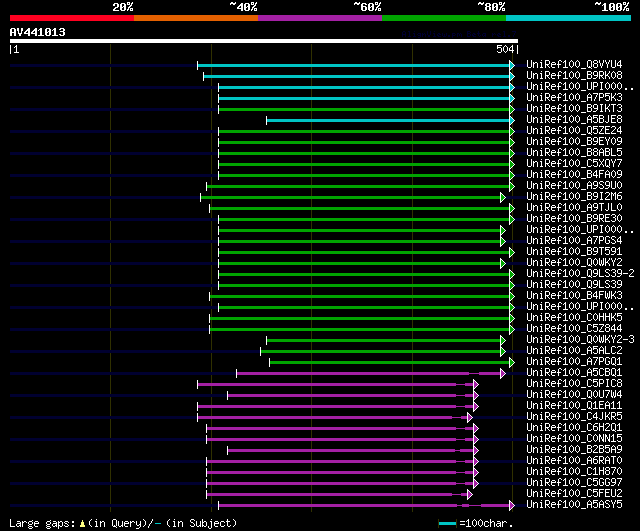
Task: Click the arrowhead ending the A5CBQ1 alignment
Action: tap(503, 373)
